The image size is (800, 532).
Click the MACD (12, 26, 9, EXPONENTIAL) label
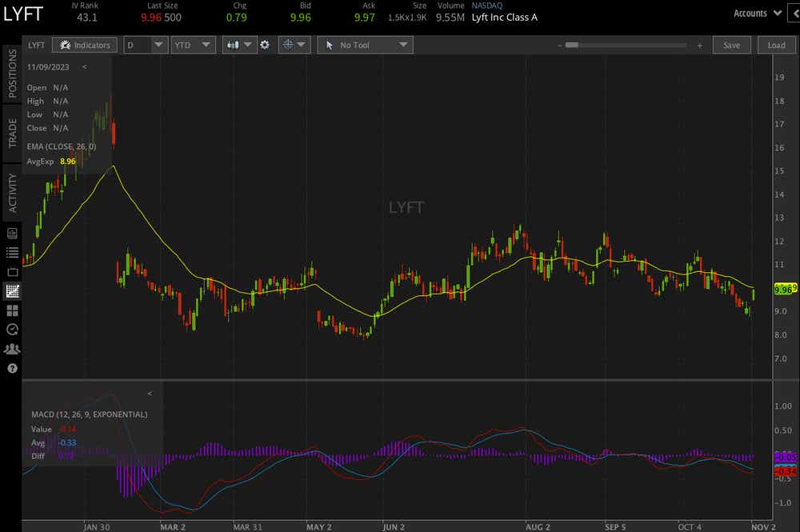click(x=90, y=414)
